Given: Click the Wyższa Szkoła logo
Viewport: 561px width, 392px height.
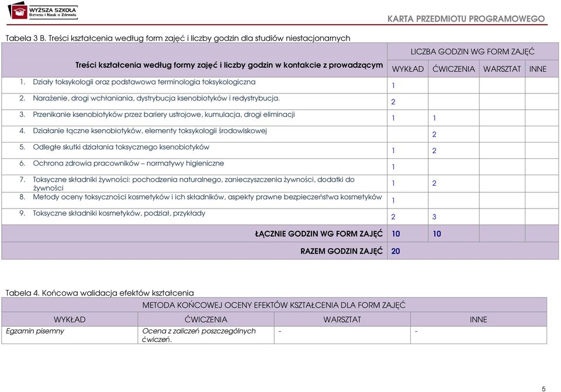Looking at the screenshot, I should pos(43,11).
